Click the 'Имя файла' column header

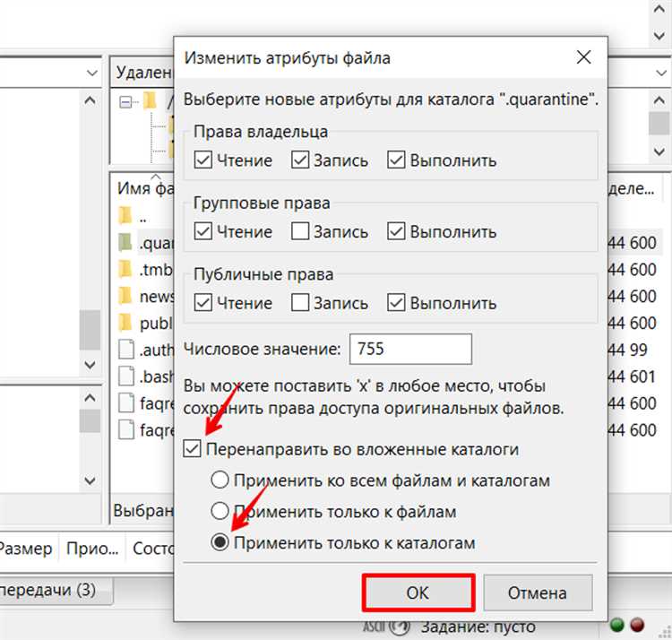tap(146, 187)
